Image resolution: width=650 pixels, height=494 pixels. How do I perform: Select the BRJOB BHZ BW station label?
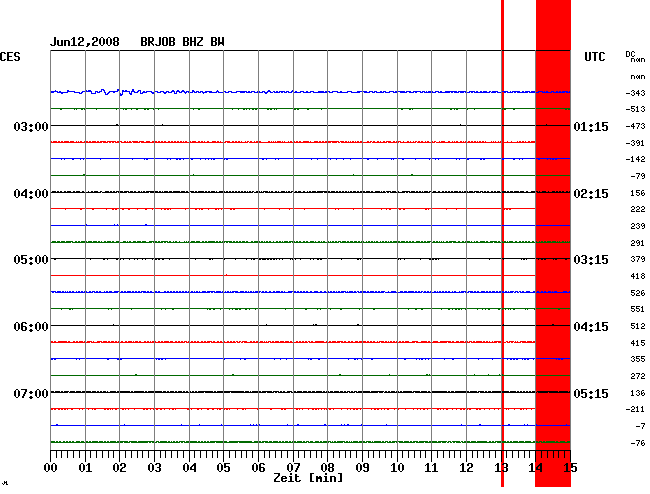pos(182,42)
